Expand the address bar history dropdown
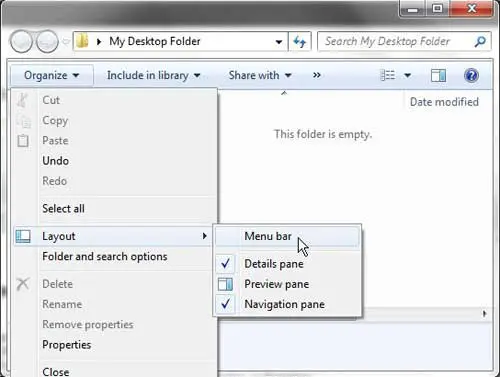 [279, 42]
